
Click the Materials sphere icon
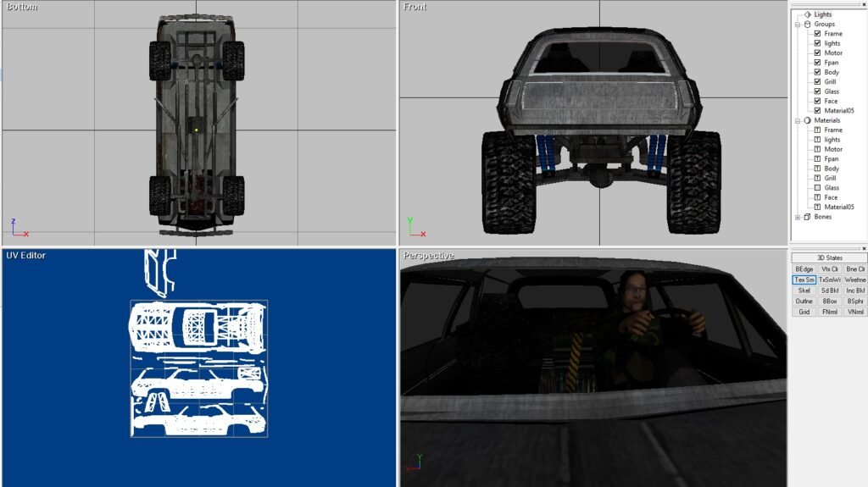[807, 120]
